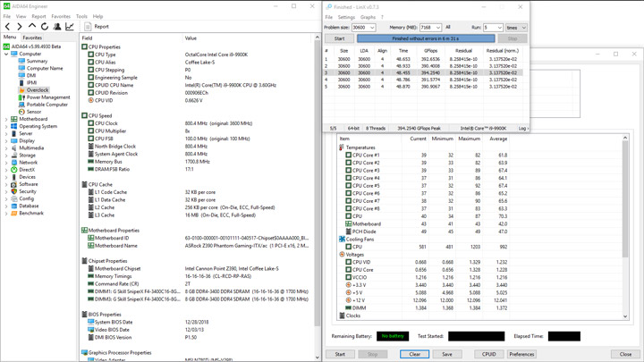Select the Benchmark category in sidebar
The image size is (644, 362).
[x=30, y=214]
